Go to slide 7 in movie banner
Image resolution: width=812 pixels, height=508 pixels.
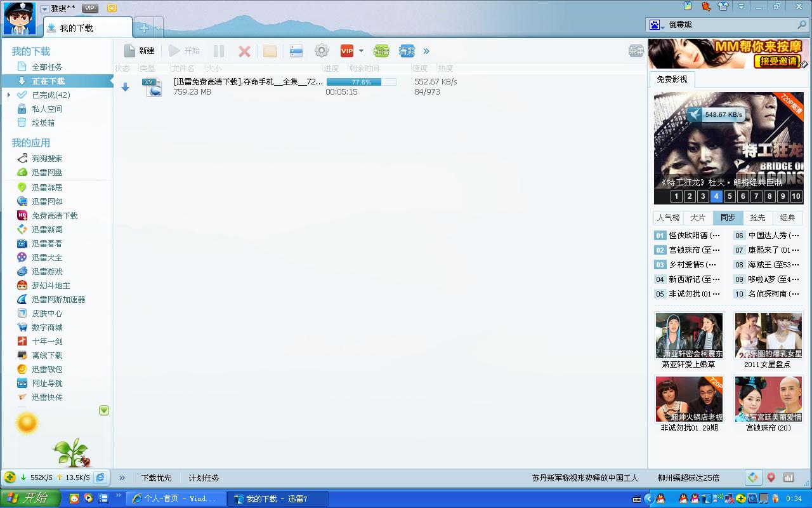756,197
